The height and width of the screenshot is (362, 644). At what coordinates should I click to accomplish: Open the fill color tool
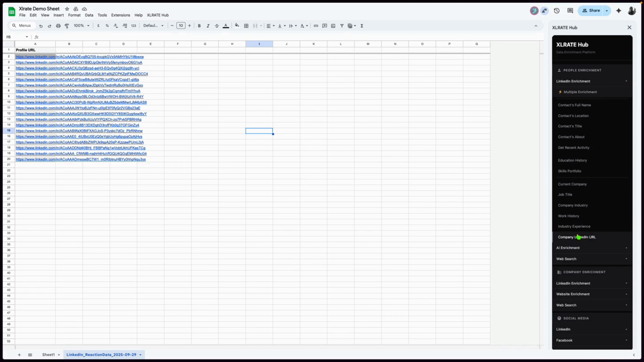pos(237,25)
